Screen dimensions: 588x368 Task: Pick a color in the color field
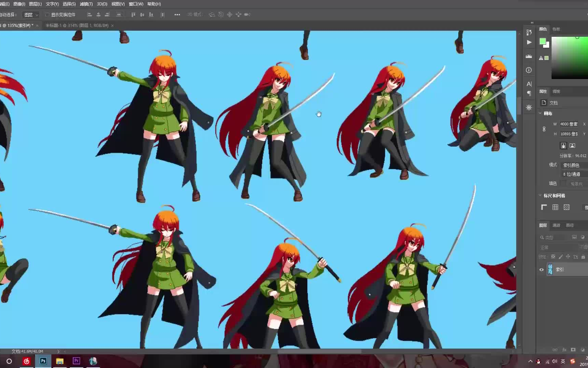[x=570, y=57]
